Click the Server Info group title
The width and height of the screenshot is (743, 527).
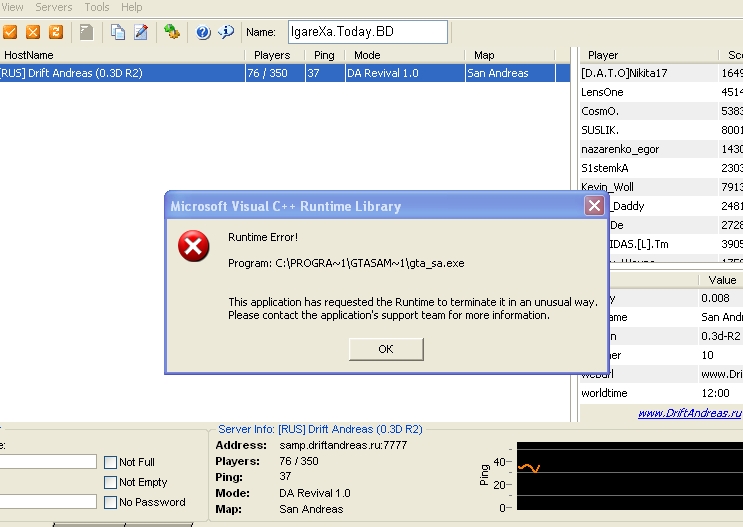(320, 429)
